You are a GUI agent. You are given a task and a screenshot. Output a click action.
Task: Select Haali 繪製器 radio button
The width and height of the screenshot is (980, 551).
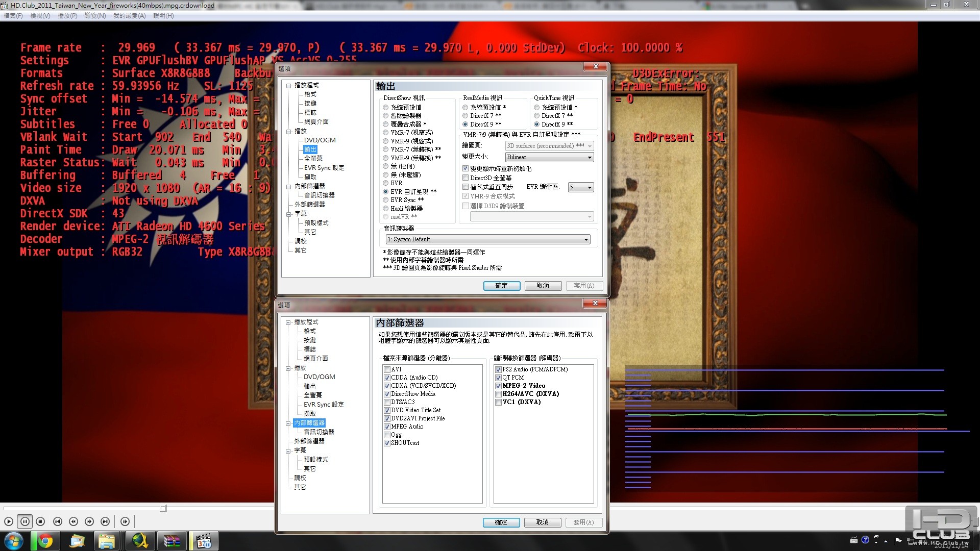click(386, 209)
